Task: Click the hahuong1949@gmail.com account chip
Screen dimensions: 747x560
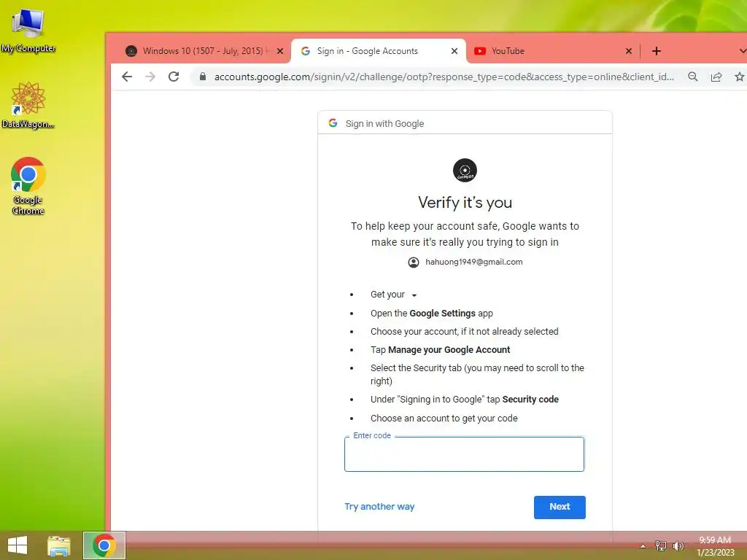Action: coord(465,262)
